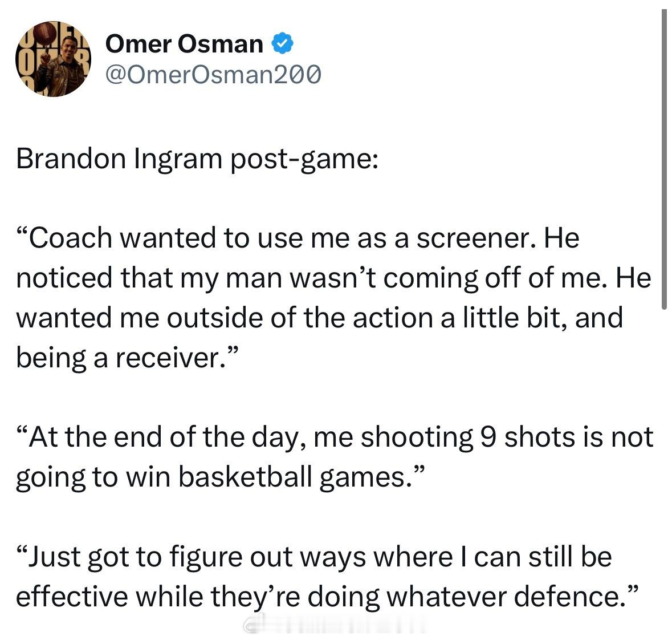Click the "Brandon Ingram post-game:" line

click(x=196, y=159)
